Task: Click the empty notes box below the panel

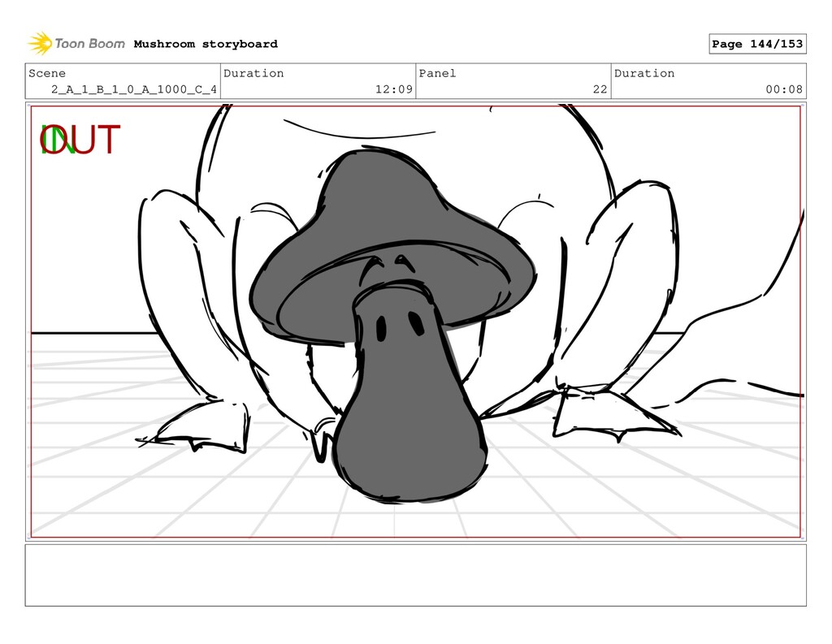Action: [415, 575]
